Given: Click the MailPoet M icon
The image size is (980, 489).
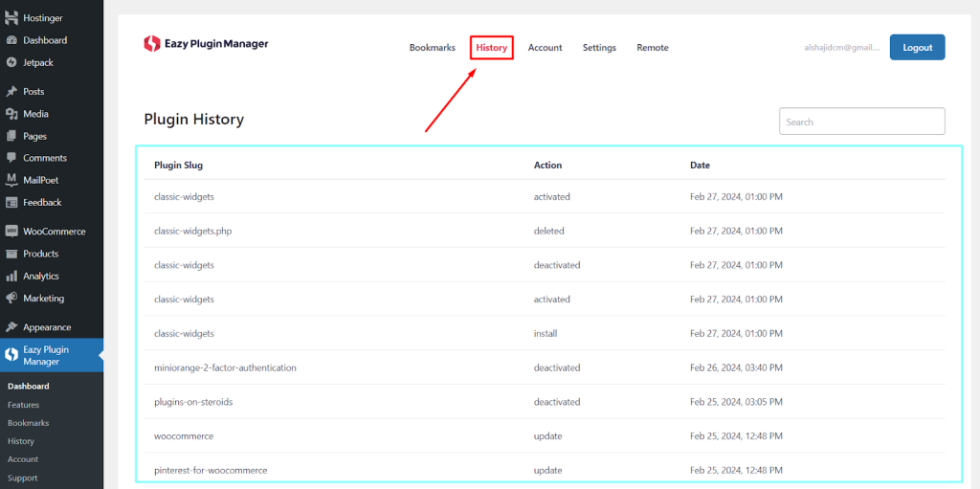Looking at the screenshot, I should coord(11,180).
